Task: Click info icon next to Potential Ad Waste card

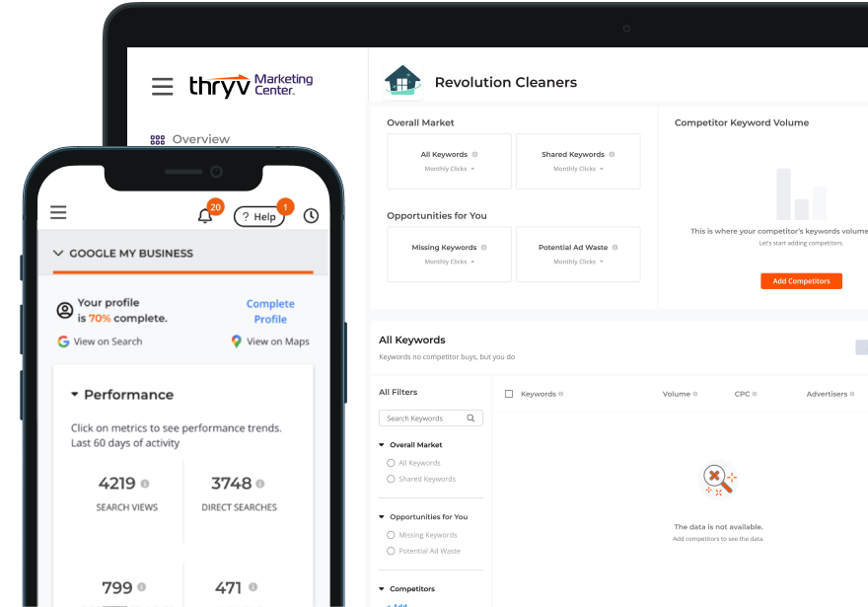Action: tap(615, 248)
